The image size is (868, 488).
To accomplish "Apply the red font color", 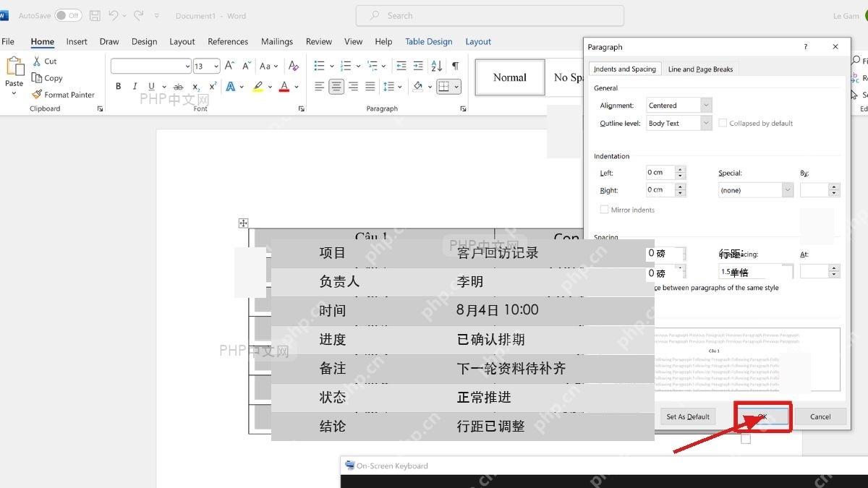I will click(x=284, y=87).
